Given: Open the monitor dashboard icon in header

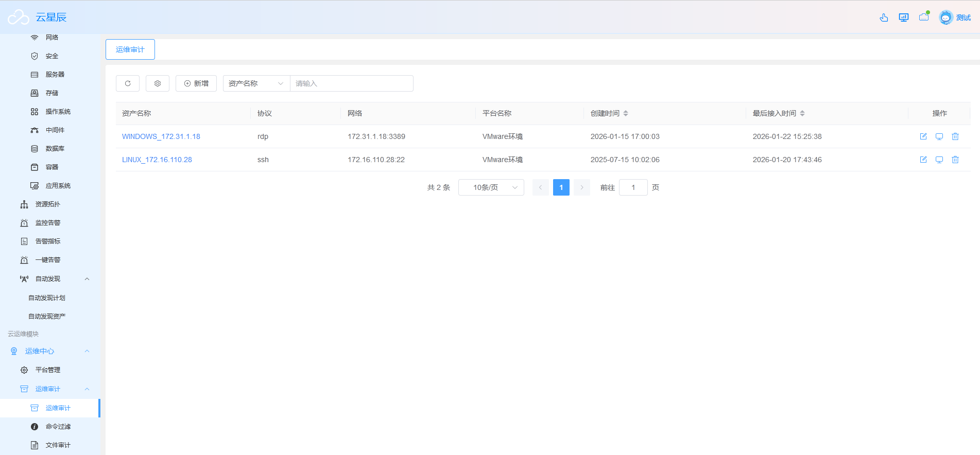Looking at the screenshot, I should (904, 17).
